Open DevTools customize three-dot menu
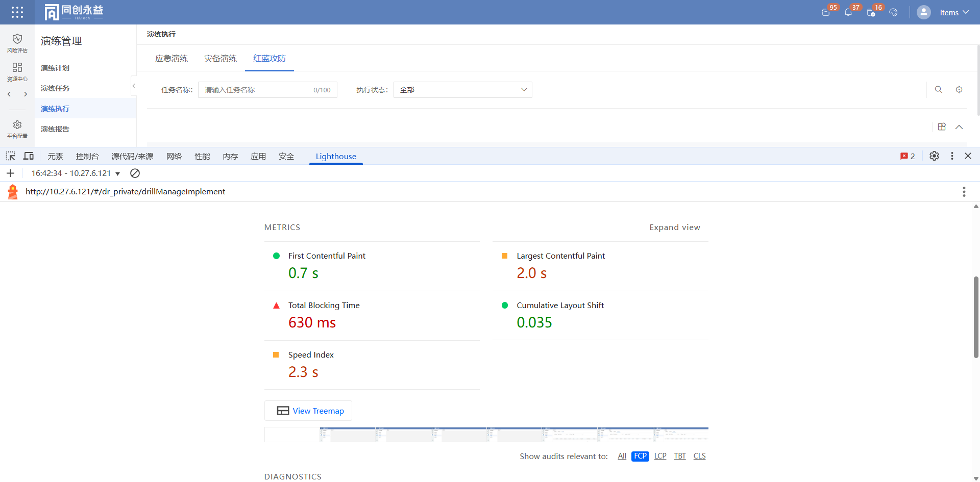This screenshot has width=980, height=482. pos(952,156)
